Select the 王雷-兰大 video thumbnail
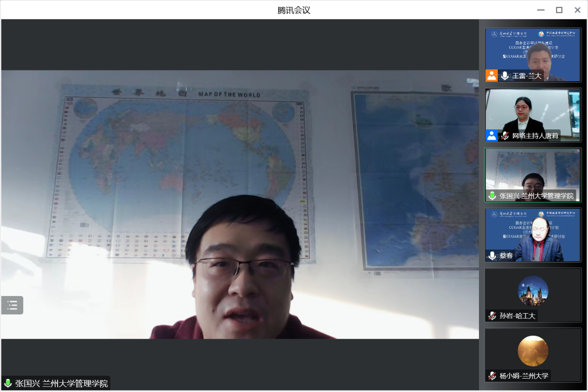Viewport: 588px width, 392px height. pos(533,51)
